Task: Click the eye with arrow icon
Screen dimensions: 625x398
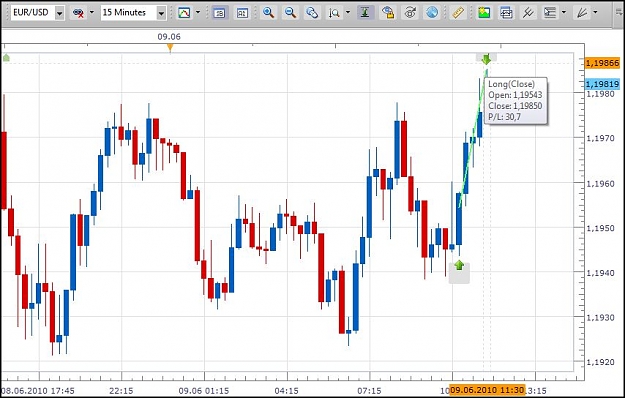Action: tap(410, 13)
